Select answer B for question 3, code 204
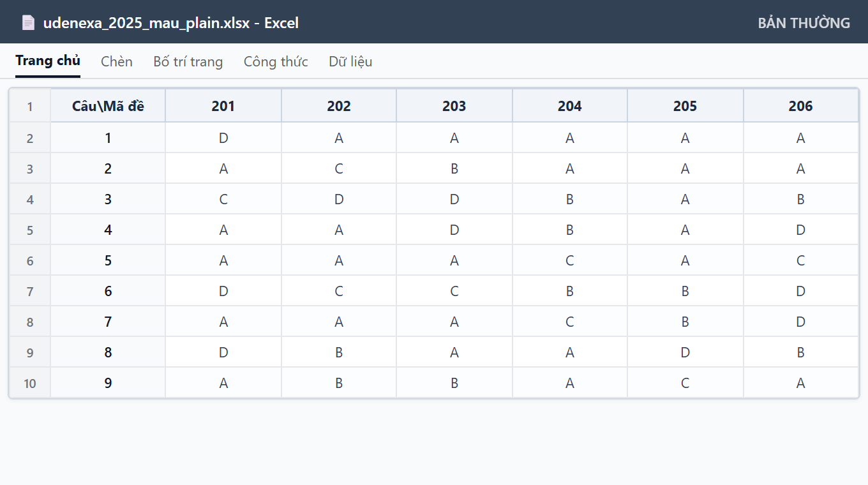The height and width of the screenshot is (485, 868). 570,199
